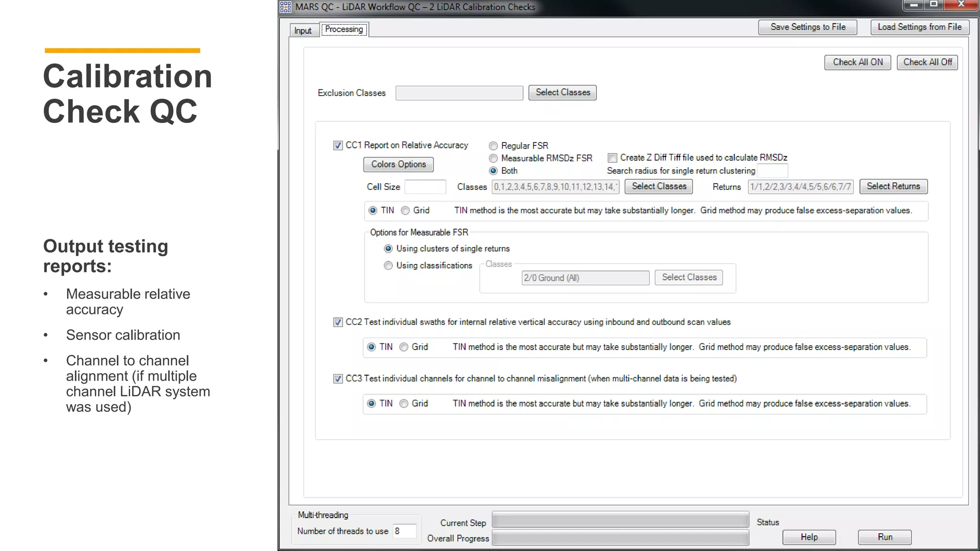Select Grid method under CC1
Viewport: 980px width, 551px height.
(405, 211)
